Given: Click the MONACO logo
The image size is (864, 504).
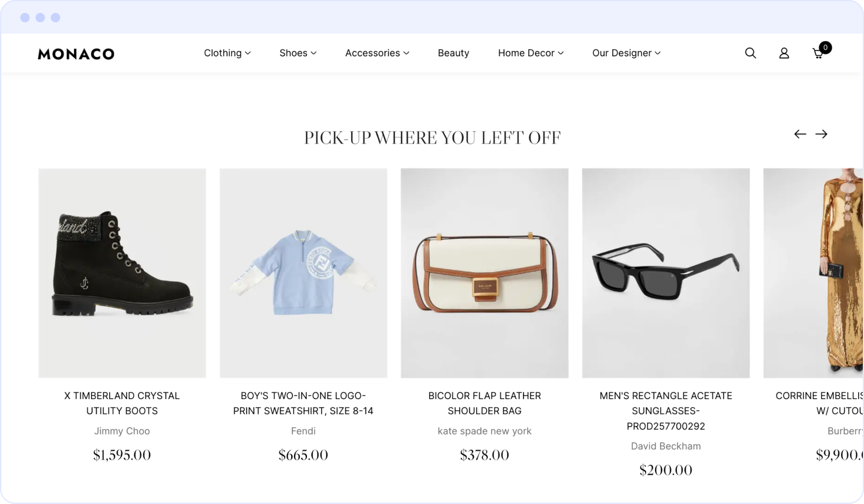Looking at the screenshot, I should [76, 54].
